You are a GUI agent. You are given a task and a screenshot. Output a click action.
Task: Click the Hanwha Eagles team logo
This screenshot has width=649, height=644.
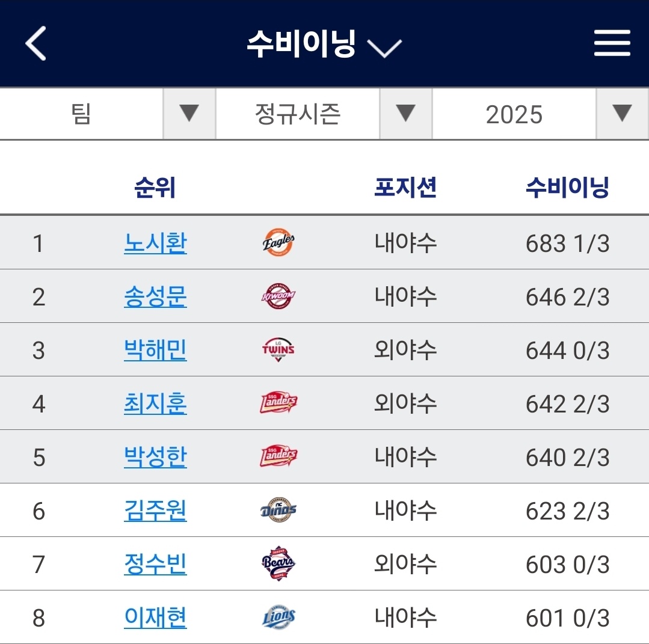pyautogui.click(x=278, y=243)
